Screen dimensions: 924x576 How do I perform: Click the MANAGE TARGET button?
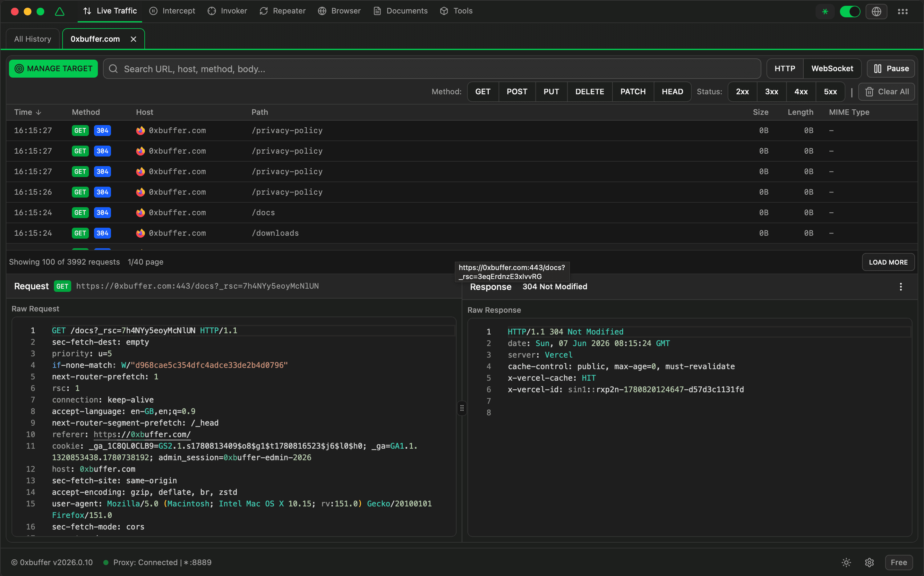(53, 69)
